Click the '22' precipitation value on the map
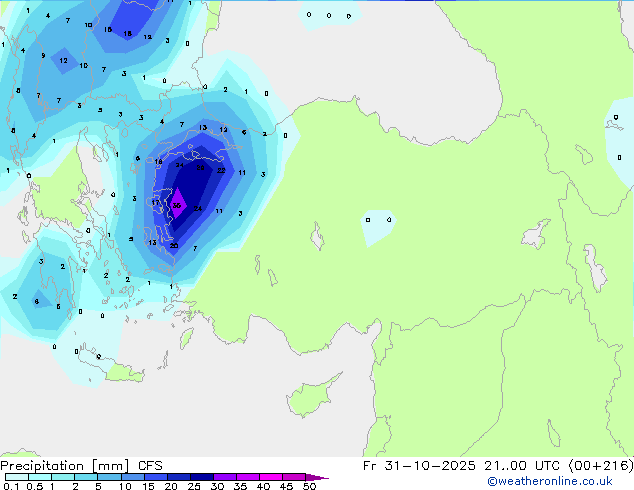Image resolution: width=634 pixels, height=490 pixels. point(221,170)
